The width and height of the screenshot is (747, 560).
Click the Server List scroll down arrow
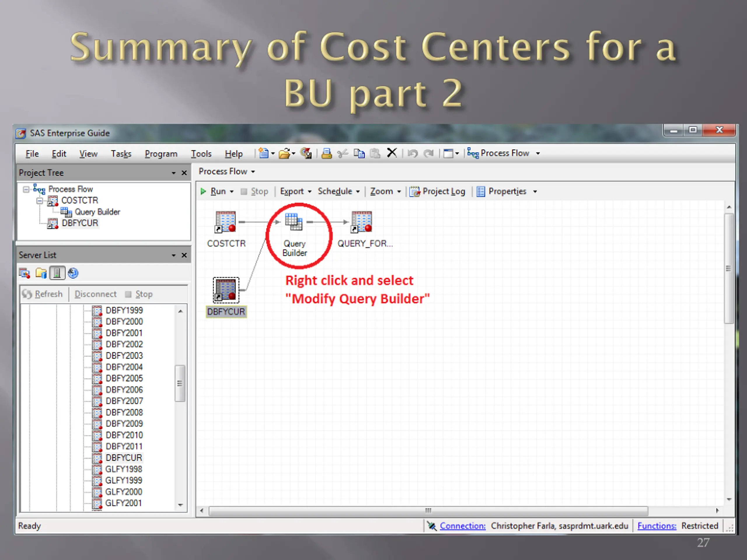(x=180, y=505)
